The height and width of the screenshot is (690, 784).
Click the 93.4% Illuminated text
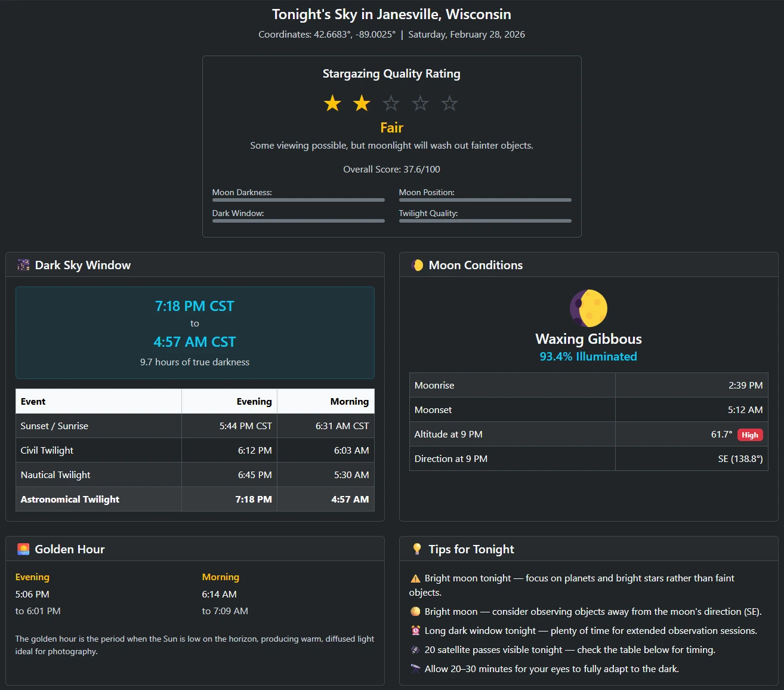click(588, 357)
